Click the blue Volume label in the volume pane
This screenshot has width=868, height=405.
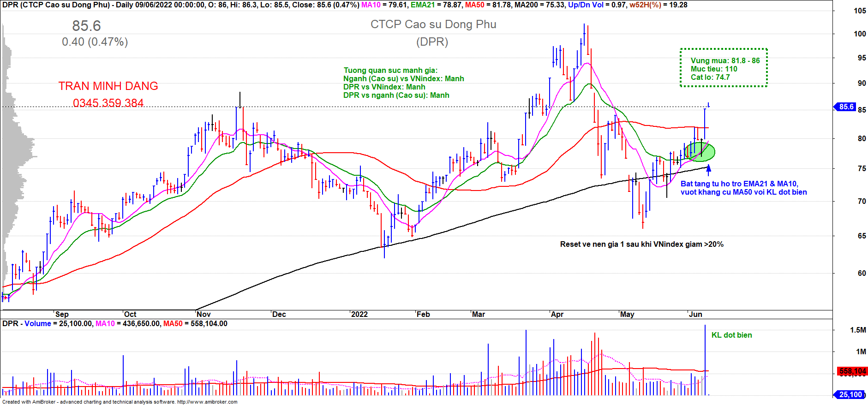tap(38, 324)
